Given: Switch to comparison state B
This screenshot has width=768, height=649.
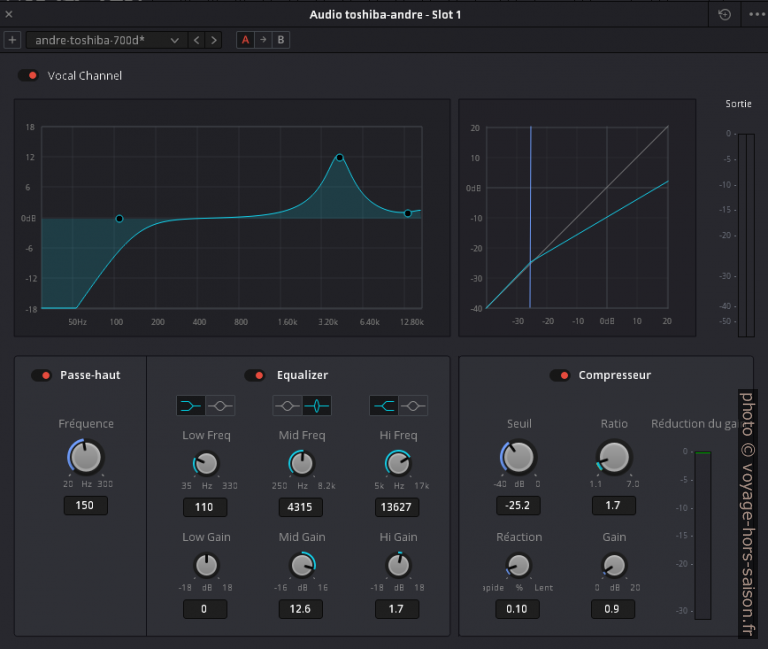Looking at the screenshot, I should click(280, 40).
